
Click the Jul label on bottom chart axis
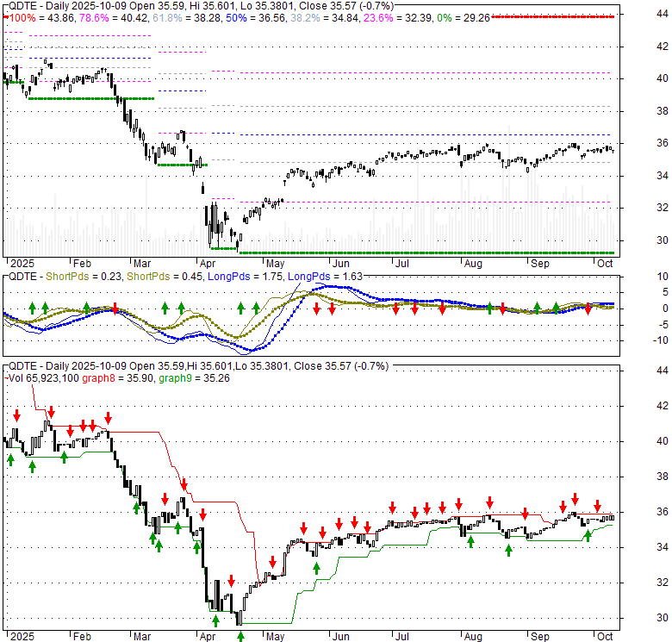tap(401, 637)
